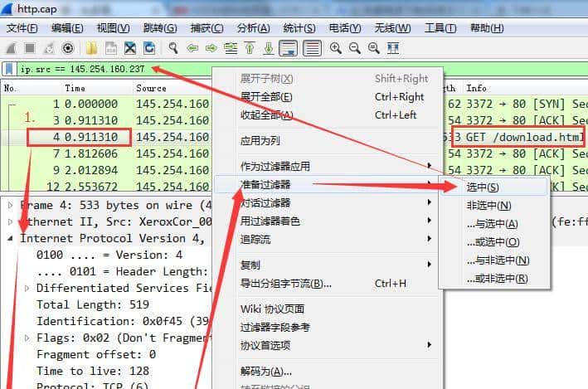Click the filter bookmark icon
Viewport: 588px width, 389px height.
click(9, 69)
